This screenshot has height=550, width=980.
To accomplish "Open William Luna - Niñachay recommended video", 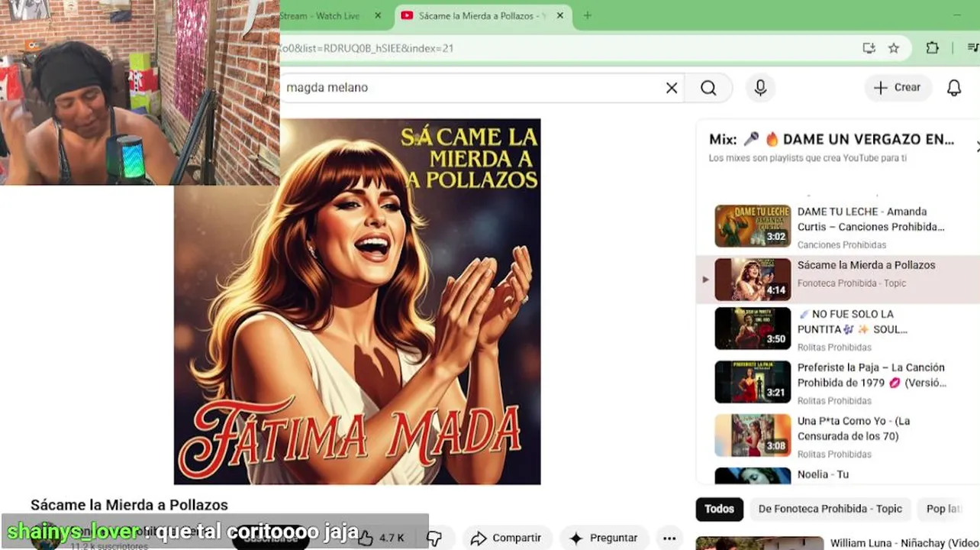I will click(x=904, y=543).
